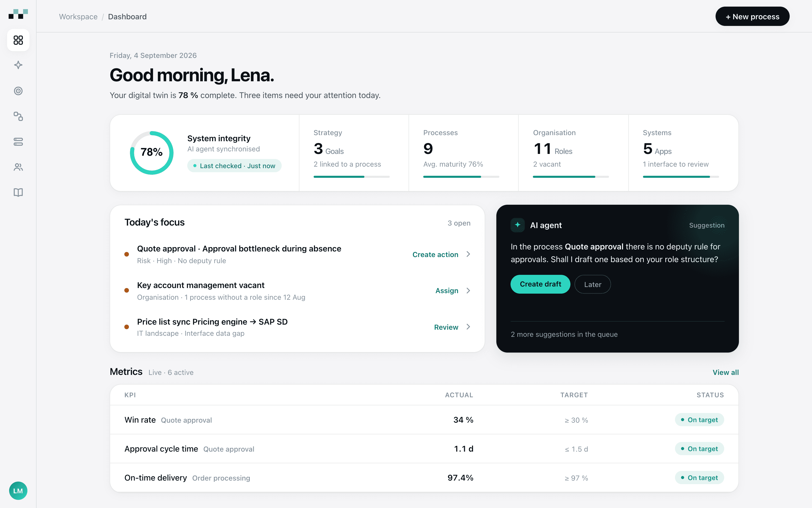Open the dashboard grid icon in sidebar
The image size is (812, 508).
[18, 40]
